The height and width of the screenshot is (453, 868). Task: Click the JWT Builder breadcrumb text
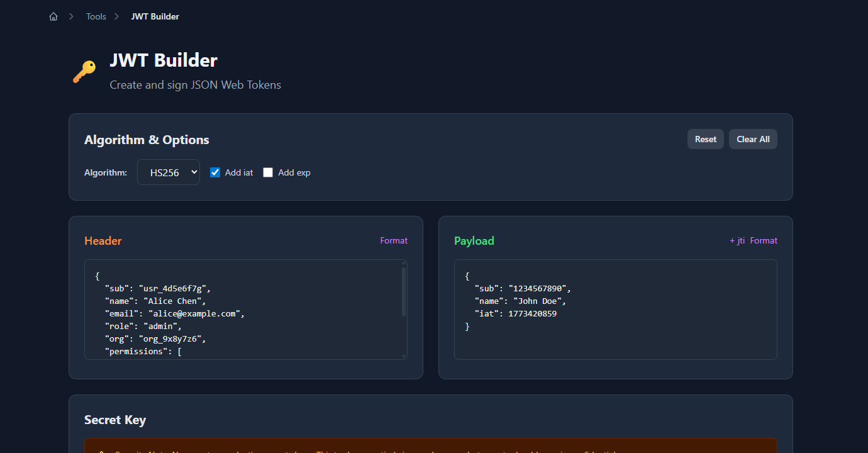pyautogui.click(x=155, y=17)
